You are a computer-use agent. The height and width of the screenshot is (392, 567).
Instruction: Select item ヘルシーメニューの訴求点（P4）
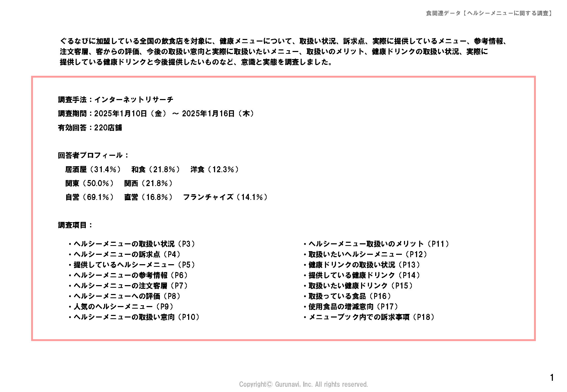click(x=125, y=255)
